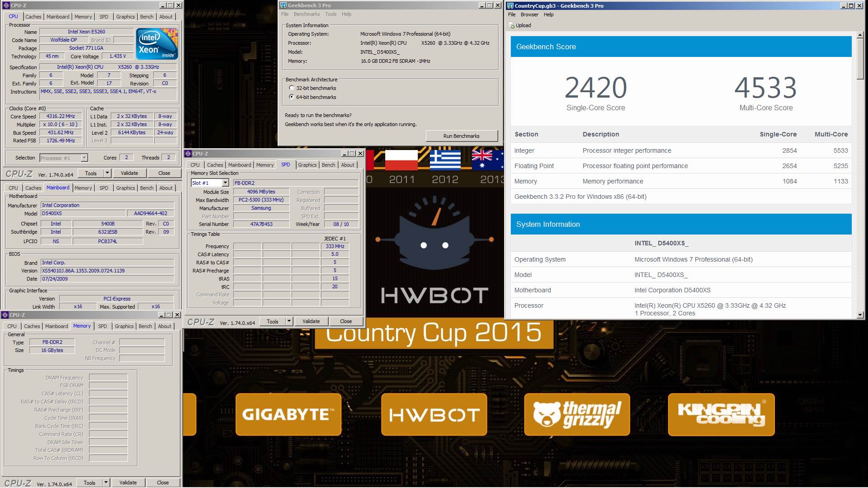Click the Geekbench 3 Pro title bar icon
Viewport: 868px width, 488px height.
[283, 5]
